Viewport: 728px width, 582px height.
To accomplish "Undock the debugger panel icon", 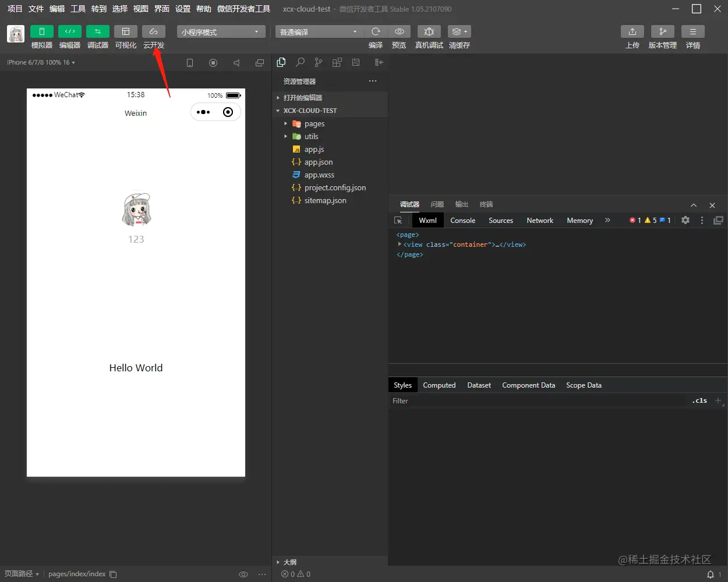I will pyautogui.click(x=718, y=220).
